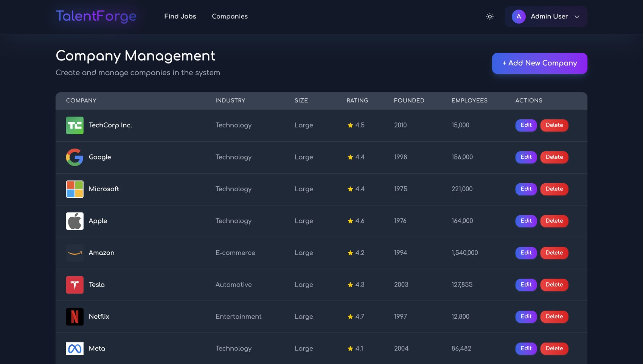Click the Microsoft logo icon
This screenshot has height=364, width=643.
pyautogui.click(x=75, y=189)
